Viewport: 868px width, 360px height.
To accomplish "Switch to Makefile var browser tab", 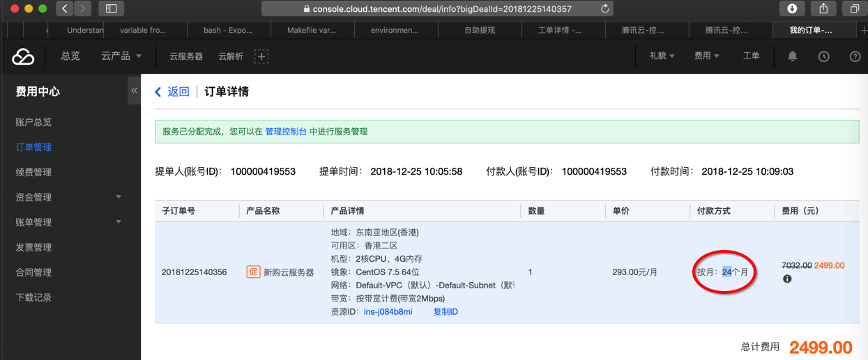I will pos(312,31).
